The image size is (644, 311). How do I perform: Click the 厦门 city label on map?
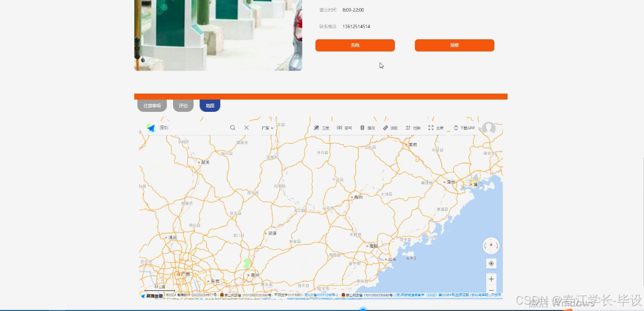pos(477,184)
